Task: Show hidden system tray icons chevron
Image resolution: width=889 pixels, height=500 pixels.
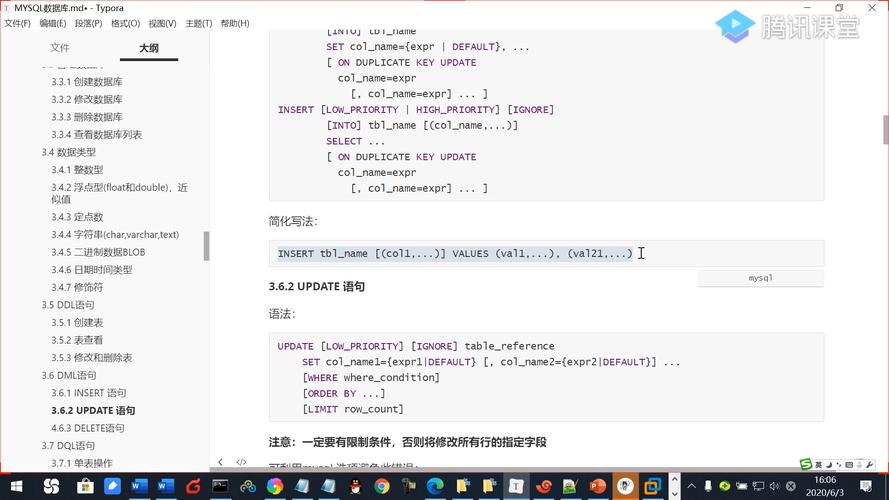Action: point(692,486)
